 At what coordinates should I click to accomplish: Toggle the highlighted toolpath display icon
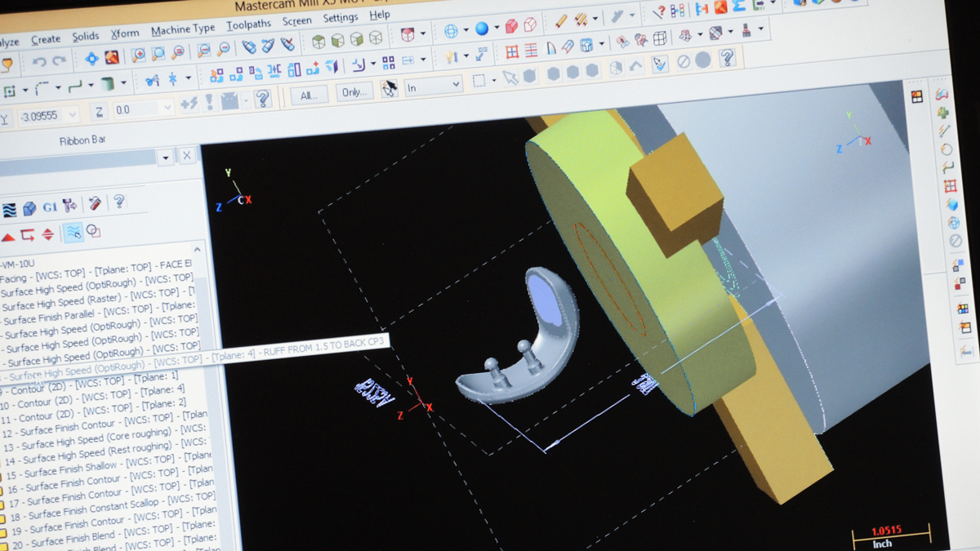(73, 234)
